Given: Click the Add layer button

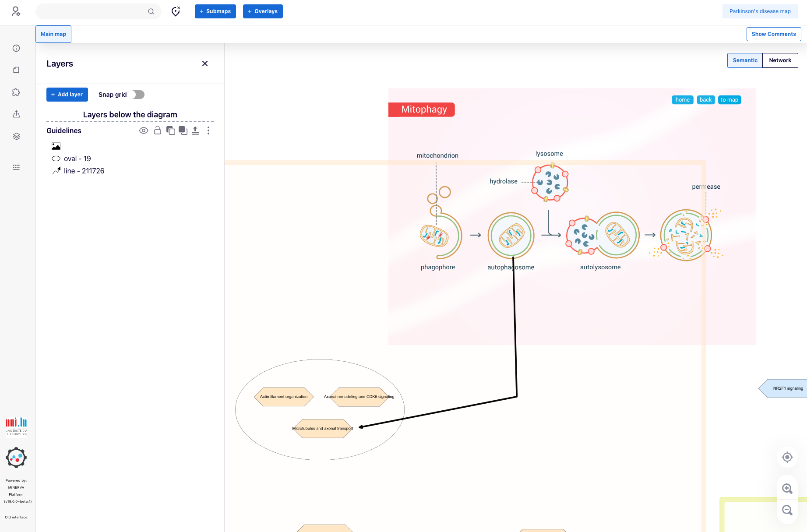Looking at the screenshot, I should pos(67,95).
